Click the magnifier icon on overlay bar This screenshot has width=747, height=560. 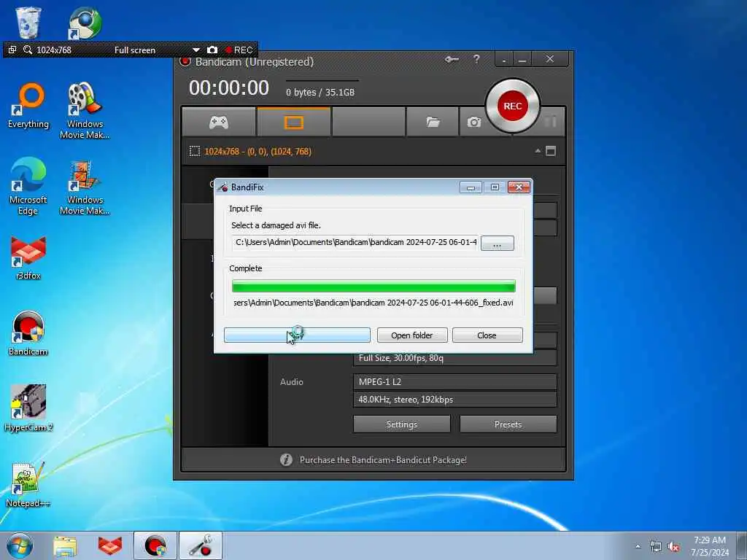[x=28, y=50]
